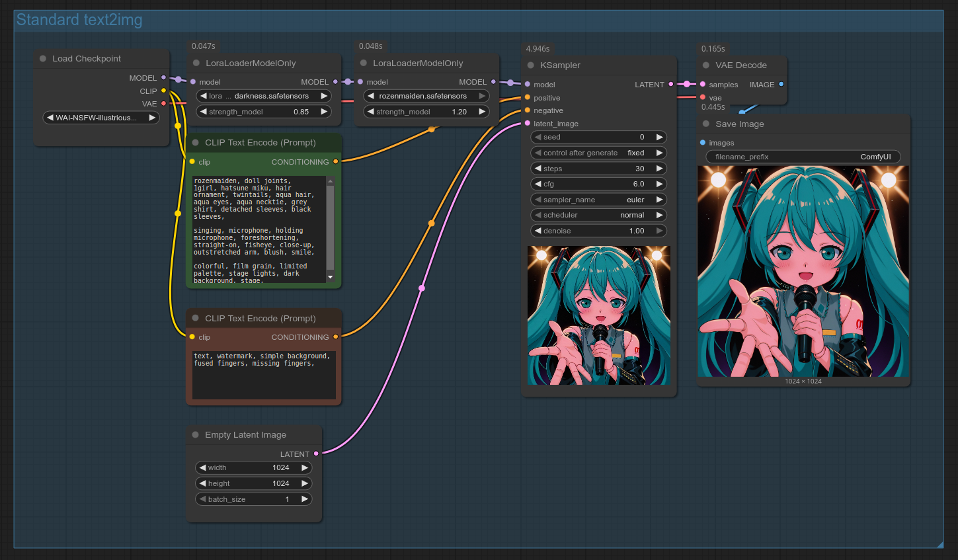Viewport: 958px width, 560px height.
Task: Increase the seed value from 0
Action: 659,137
